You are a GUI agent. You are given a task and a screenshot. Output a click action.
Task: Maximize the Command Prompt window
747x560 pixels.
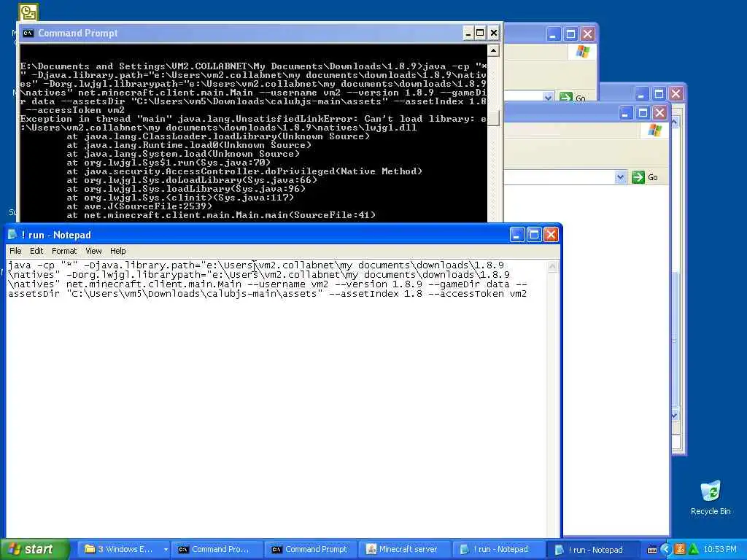[x=481, y=34]
